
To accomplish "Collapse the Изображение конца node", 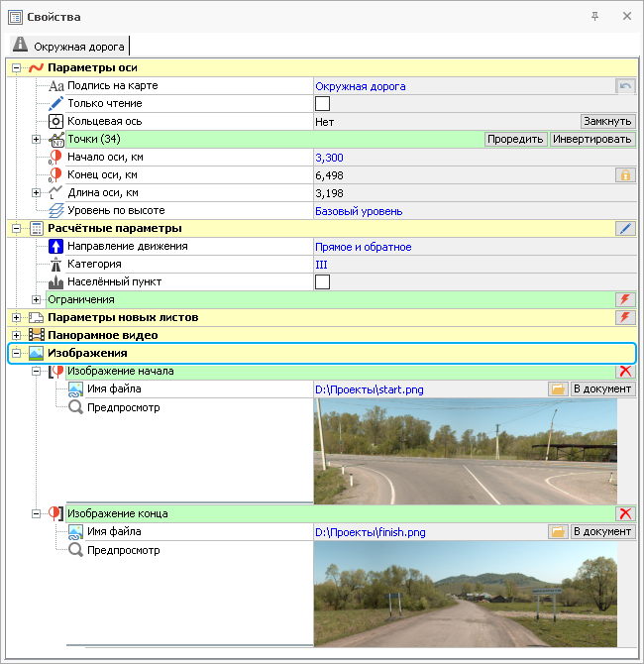I will pyautogui.click(x=36, y=513).
